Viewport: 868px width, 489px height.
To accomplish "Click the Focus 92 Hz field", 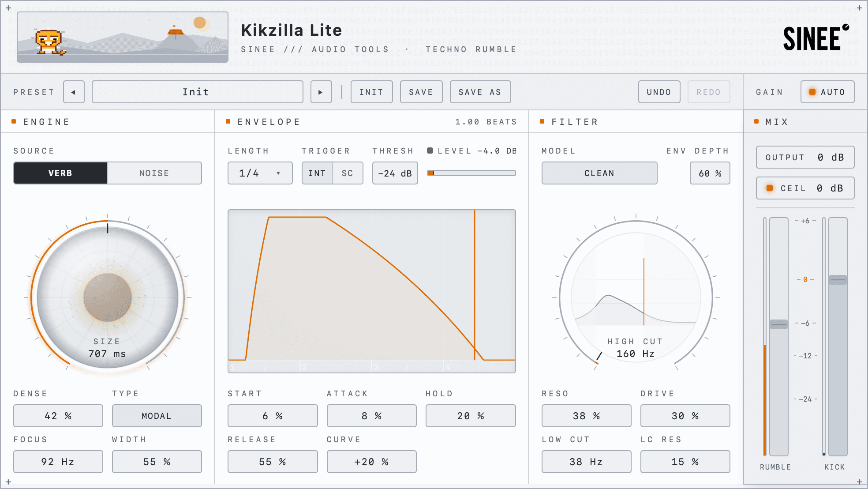I will 58,462.
